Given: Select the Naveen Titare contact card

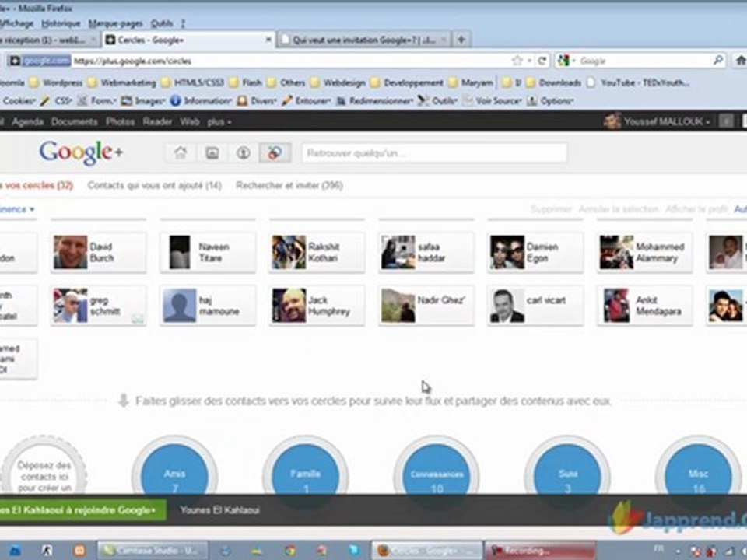Looking at the screenshot, I should click(208, 252).
